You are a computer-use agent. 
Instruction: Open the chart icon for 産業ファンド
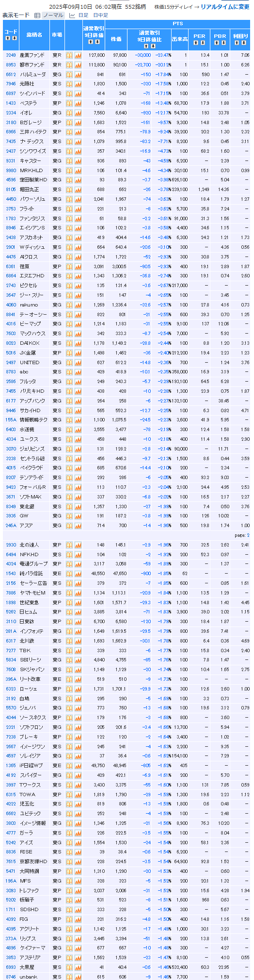(78, 55)
